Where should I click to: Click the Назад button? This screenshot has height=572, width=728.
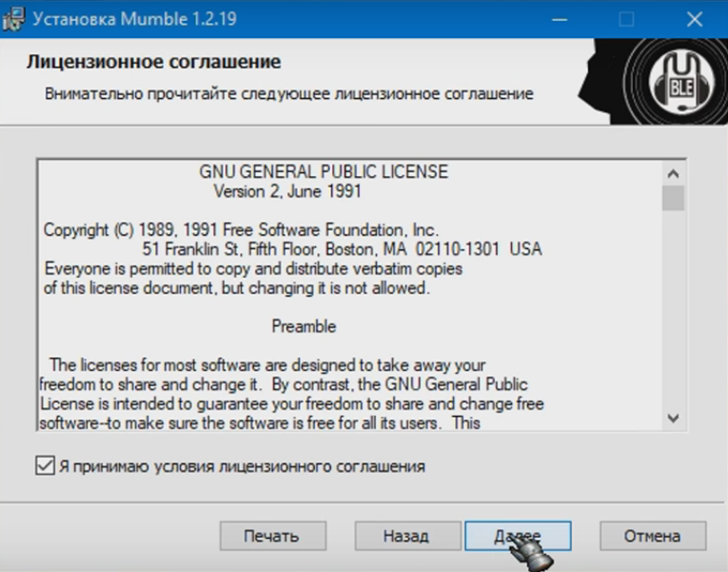click(407, 536)
